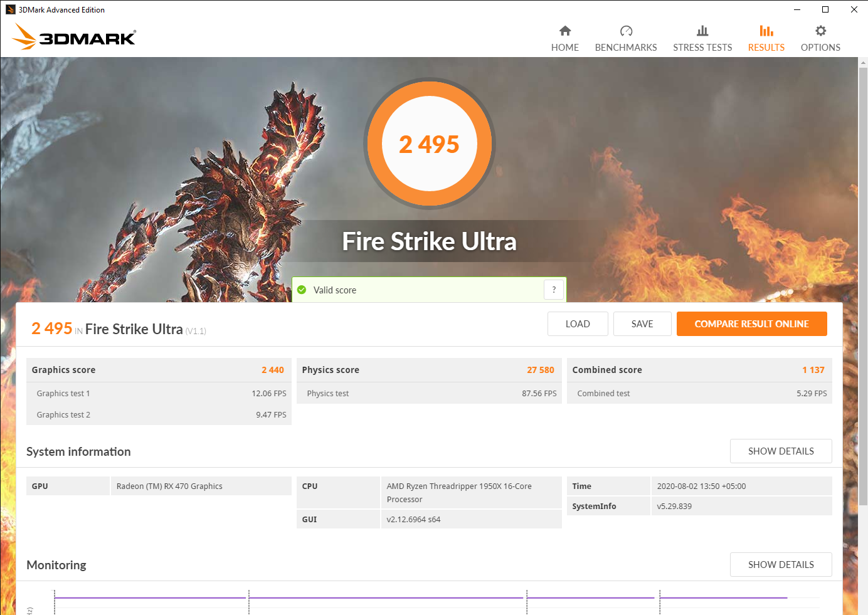Viewport: 868px width, 615px height.
Task: Click the Benchmarks gauge icon
Action: click(x=626, y=31)
